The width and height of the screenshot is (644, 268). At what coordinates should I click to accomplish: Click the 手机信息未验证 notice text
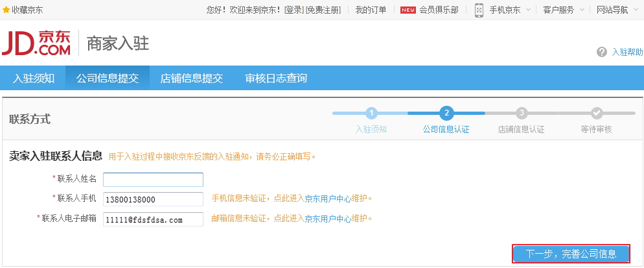click(x=238, y=199)
